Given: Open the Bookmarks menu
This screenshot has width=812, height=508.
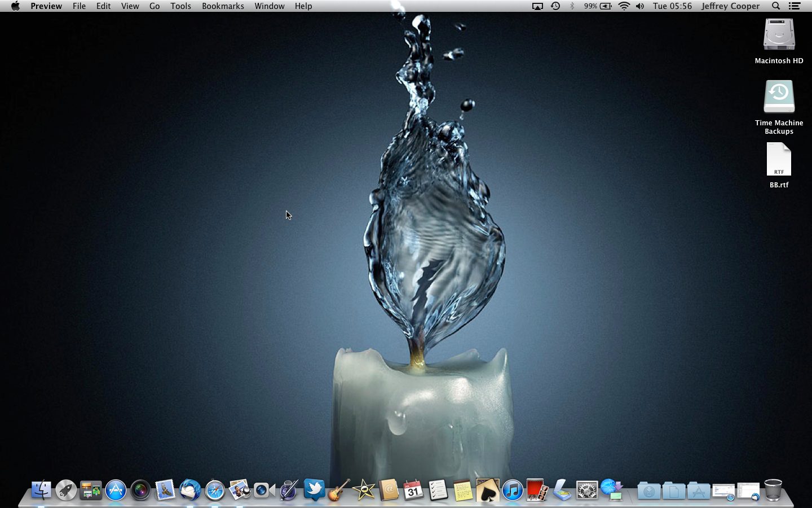Looking at the screenshot, I should (x=223, y=6).
